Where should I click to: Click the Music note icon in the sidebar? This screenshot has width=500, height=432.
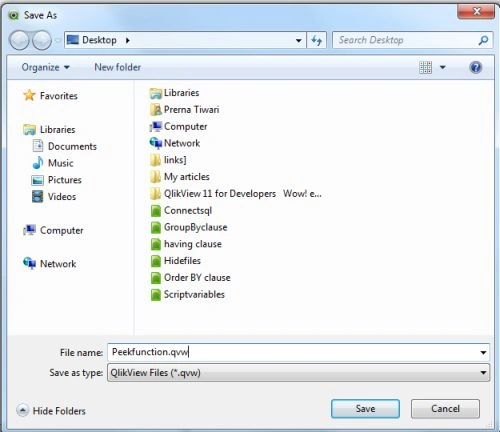tap(38, 163)
